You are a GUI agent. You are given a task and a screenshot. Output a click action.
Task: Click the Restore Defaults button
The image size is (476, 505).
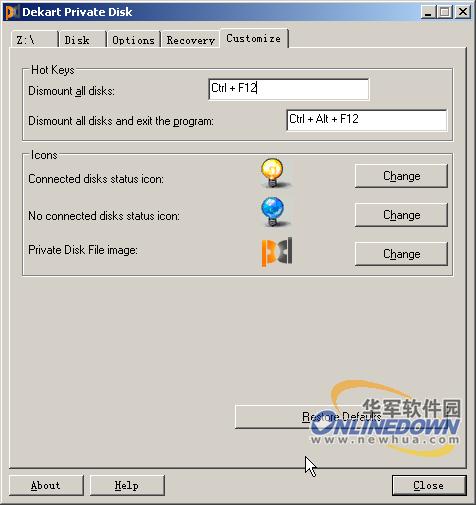(x=342, y=417)
